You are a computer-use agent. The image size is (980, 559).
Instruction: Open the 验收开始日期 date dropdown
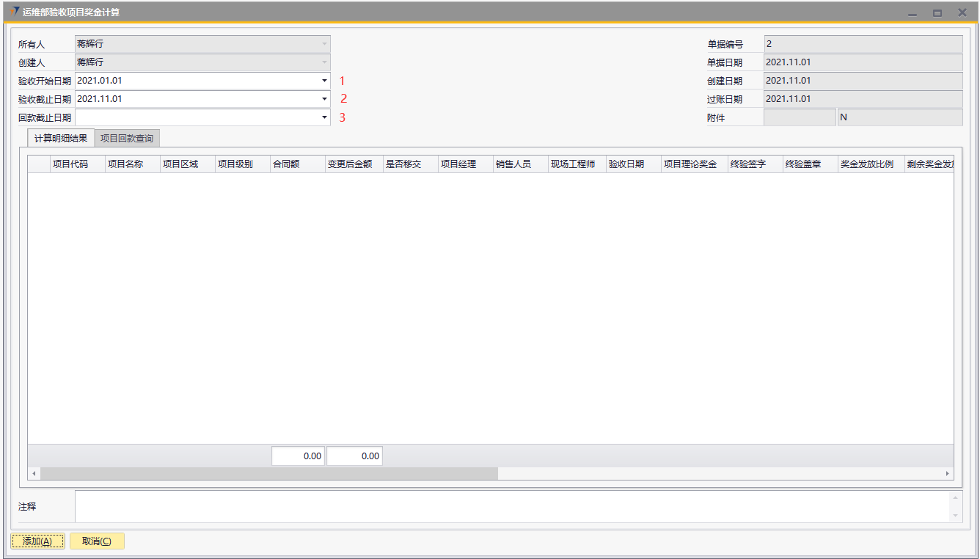(323, 81)
